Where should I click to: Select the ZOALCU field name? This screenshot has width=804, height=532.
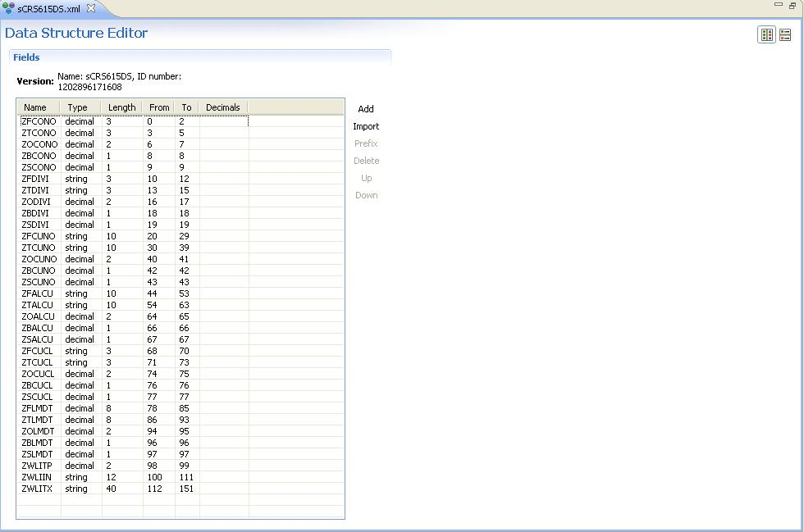coord(38,316)
